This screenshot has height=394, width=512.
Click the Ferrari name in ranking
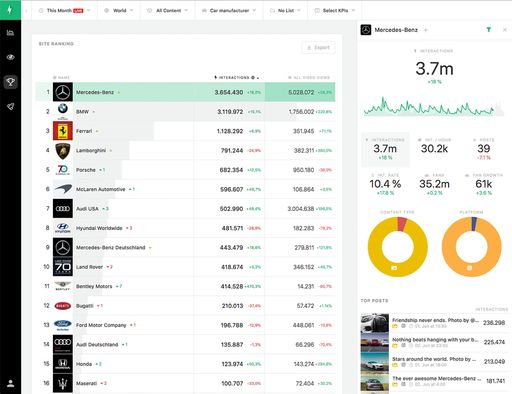pos(84,131)
